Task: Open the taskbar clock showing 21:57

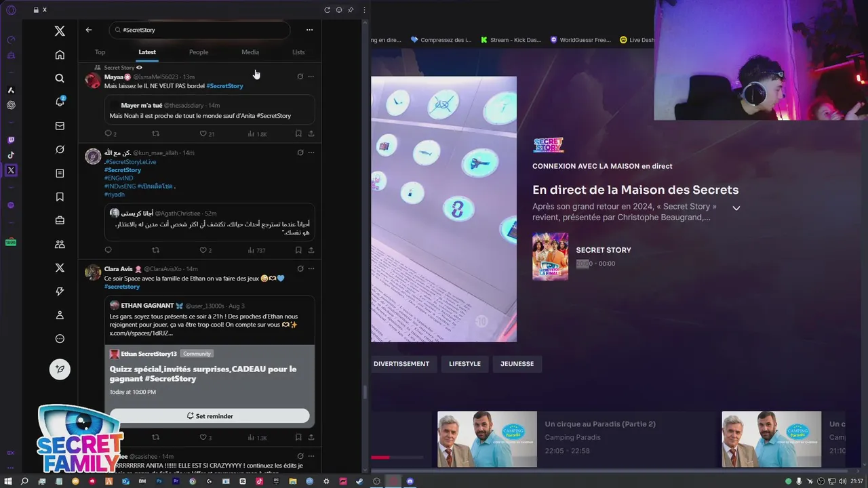Action: pos(856,481)
